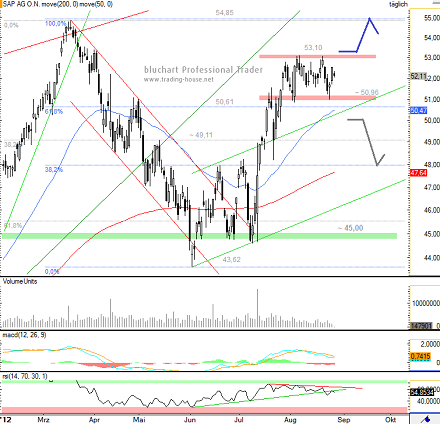This screenshot has height=424, width=440.
Task: Click the '~ 49,11' level label
Action: (x=201, y=135)
